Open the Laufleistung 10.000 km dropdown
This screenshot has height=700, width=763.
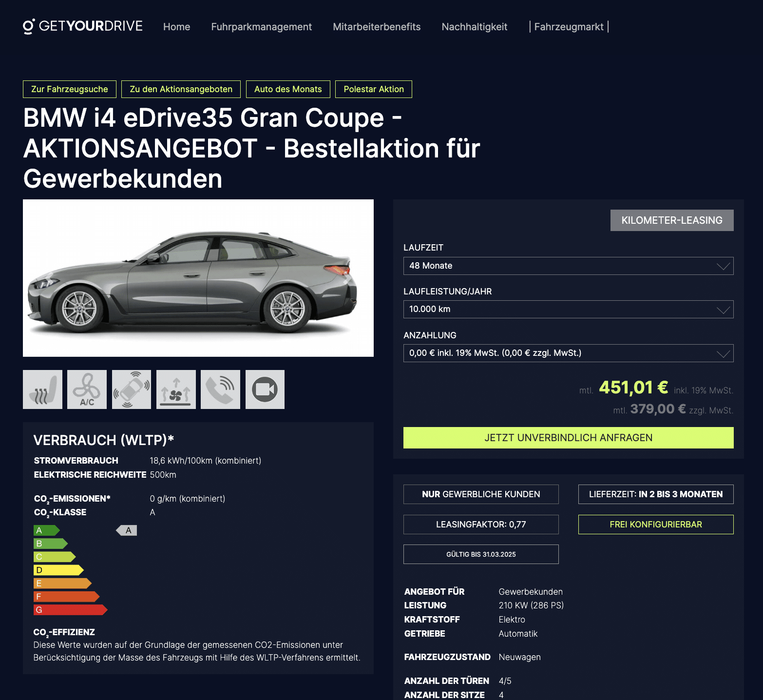coord(568,309)
